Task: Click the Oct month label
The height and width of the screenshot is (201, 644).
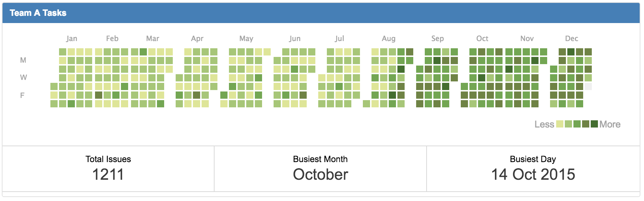Action: [x=482, y=39]
